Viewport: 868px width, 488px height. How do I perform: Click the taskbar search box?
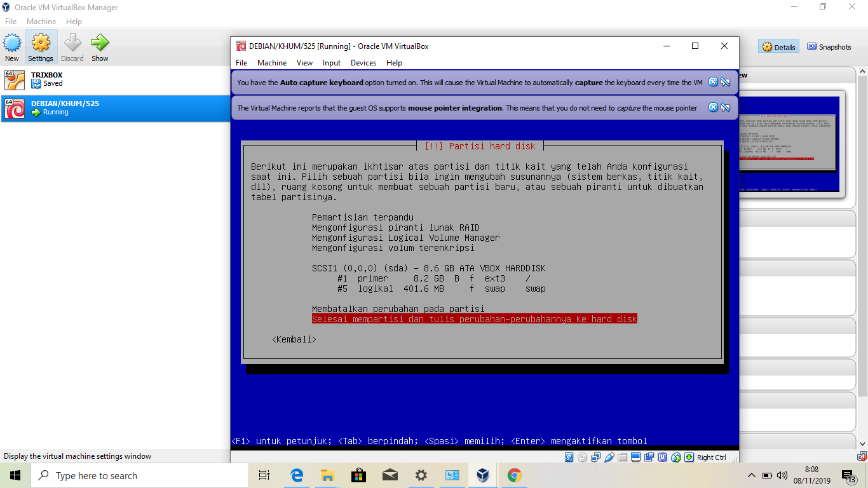(140, 475)
